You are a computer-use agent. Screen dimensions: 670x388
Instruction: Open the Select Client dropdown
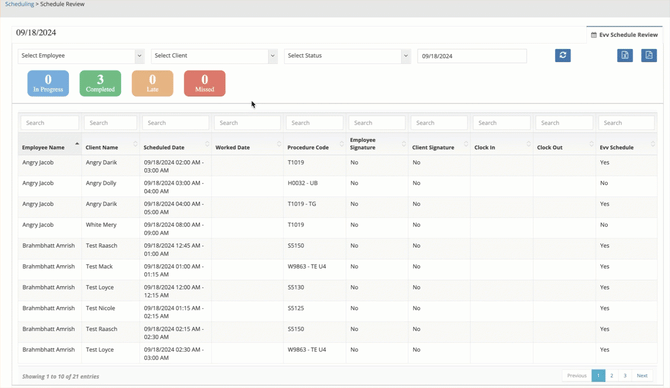214,56
